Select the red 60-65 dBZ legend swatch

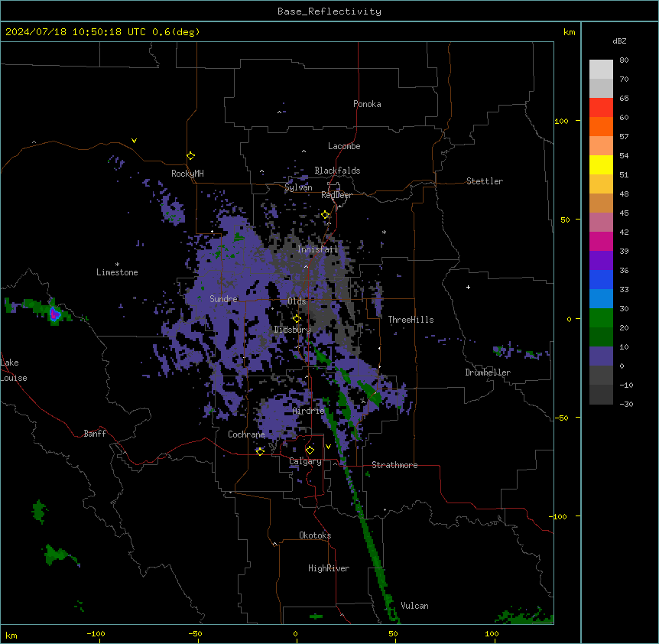601,108
